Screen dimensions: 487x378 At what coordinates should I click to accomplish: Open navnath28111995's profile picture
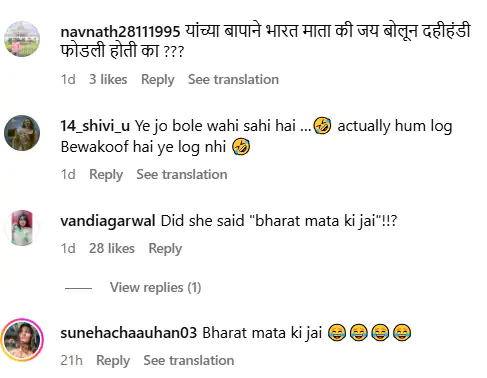pyautogui.click(x=22, y=39)
